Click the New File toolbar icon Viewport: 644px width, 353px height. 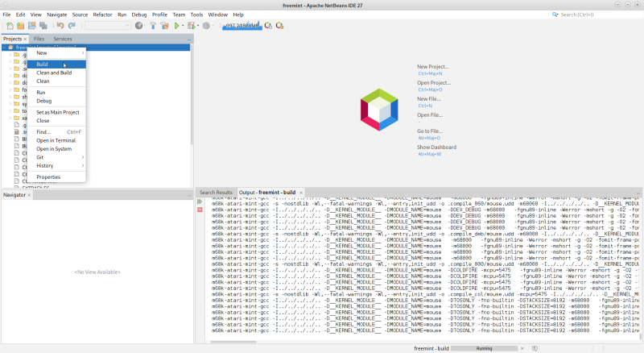(10, 26)
